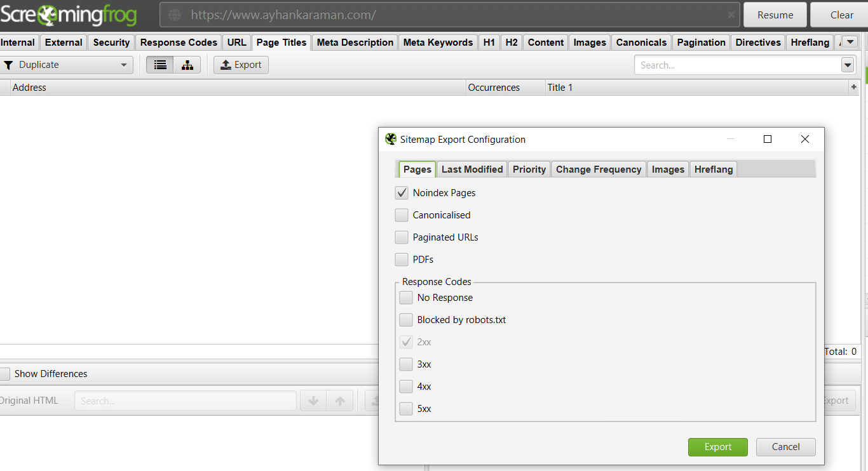Click globe icon in URL bar
Image resolution: width=868 pixels, height=471 pixels.
(174, 15)
